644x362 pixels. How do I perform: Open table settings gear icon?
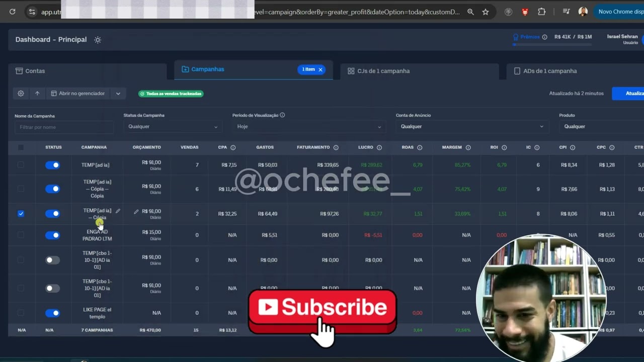pos(21,94)
